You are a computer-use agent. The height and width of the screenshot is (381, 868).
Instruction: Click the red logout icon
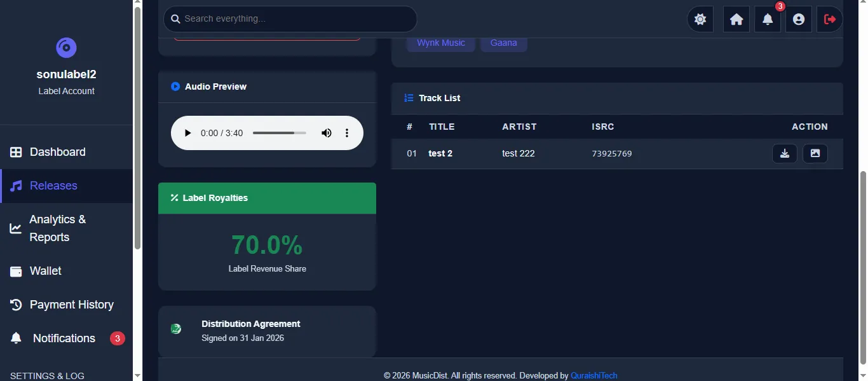tap(830, 19)
